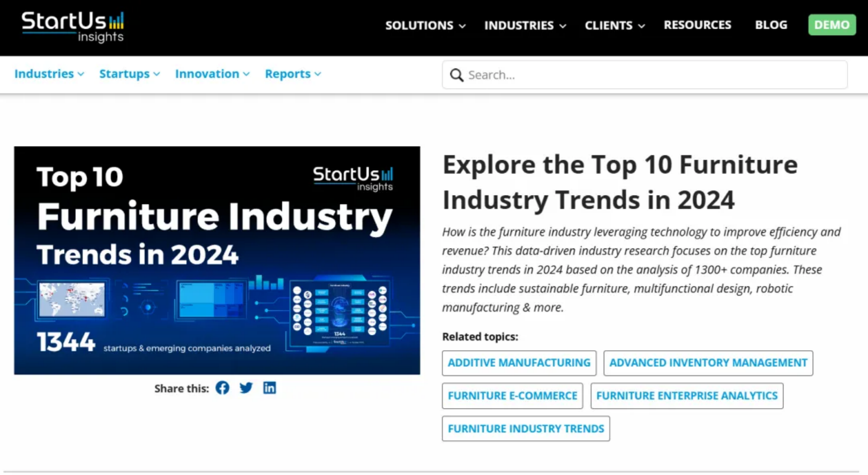Click the search magnifier icon
Screen dimensions: 868x475
tap(457, 75)
